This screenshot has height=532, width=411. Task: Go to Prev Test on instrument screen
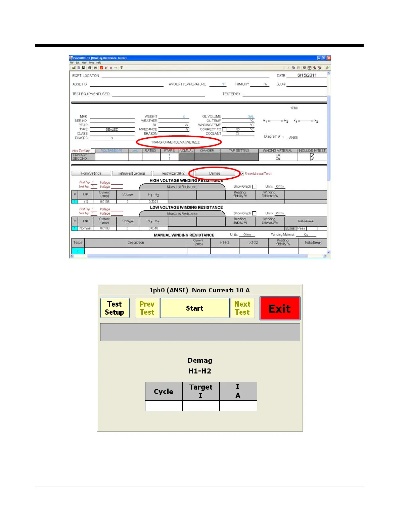pyautogui.click(x=147, y=308)
